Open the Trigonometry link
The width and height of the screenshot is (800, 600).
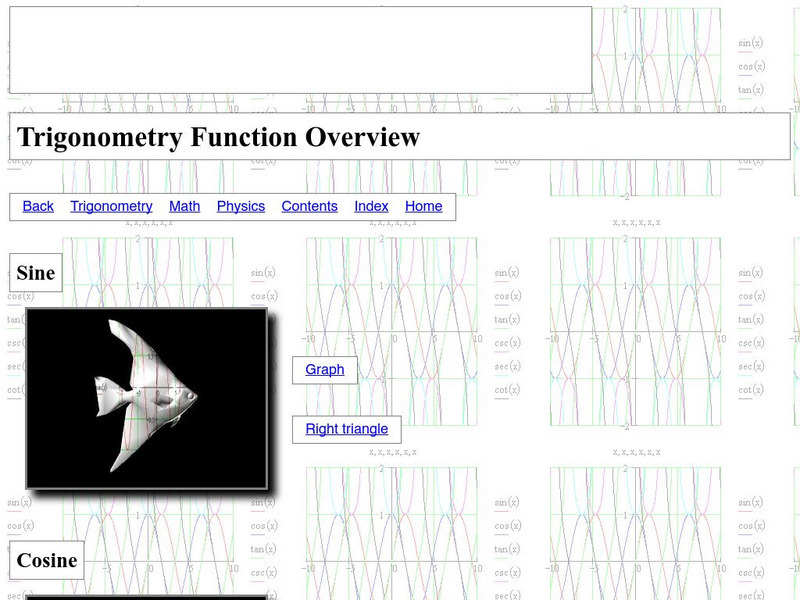click(111, 206)
